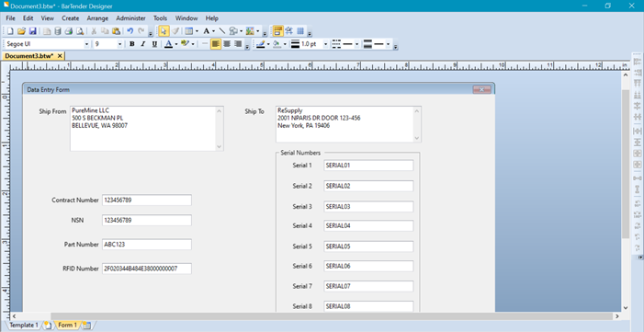Undo the last action
644x332 pixels.
coord(130,31)
